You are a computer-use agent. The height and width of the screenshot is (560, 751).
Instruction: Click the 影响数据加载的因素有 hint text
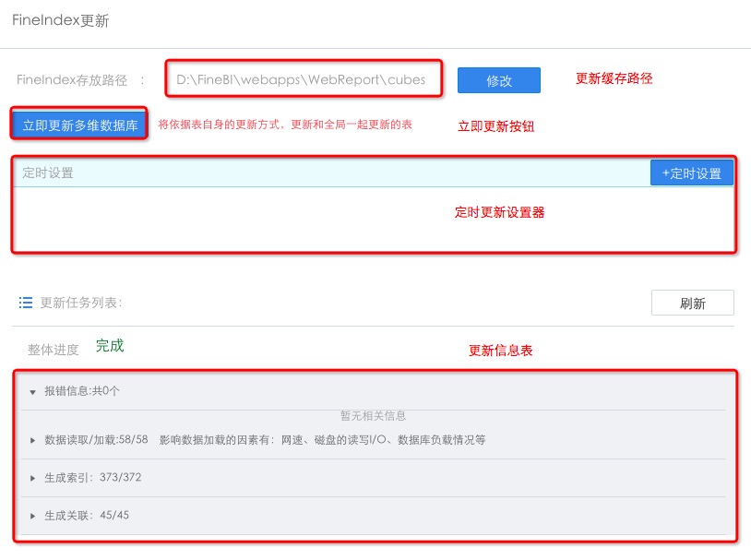[x=322, y=440]
